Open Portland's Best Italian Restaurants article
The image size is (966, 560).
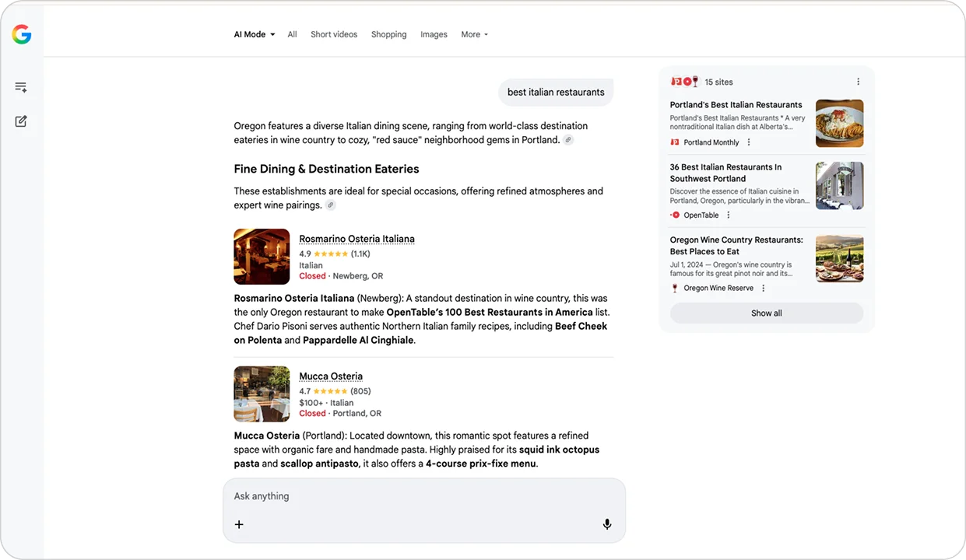click(x=736, y=105)
